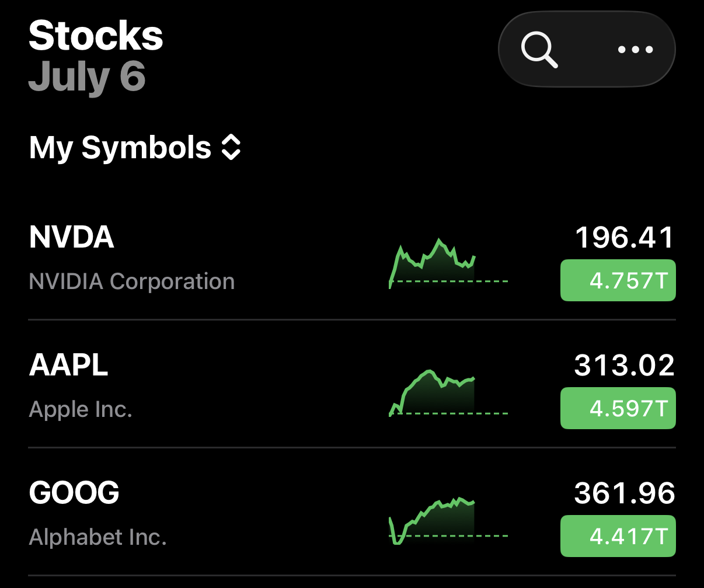This screenshot has width=704, height=588.
Task: Tap the NVDA price 196.41
Action: click(625, 238)
